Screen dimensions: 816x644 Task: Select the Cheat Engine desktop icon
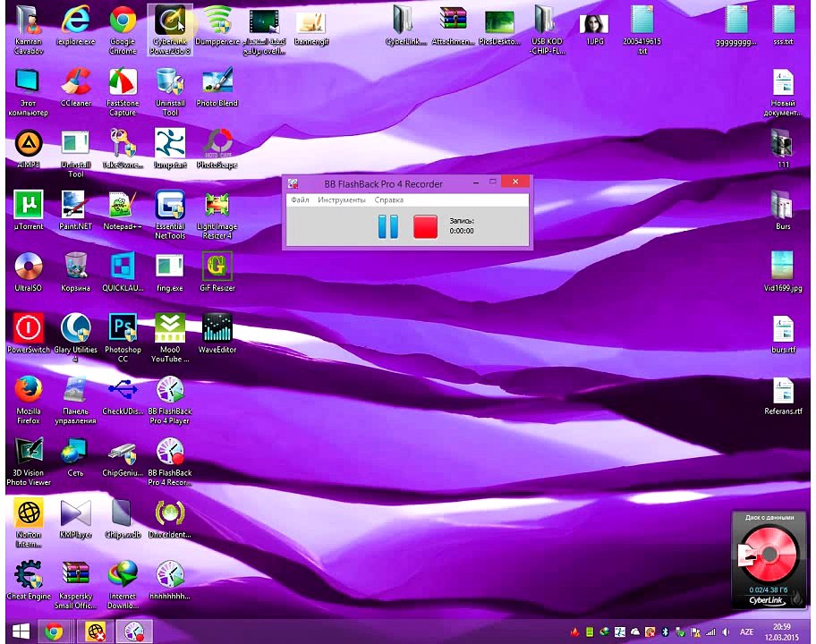(x=29, y=580)
